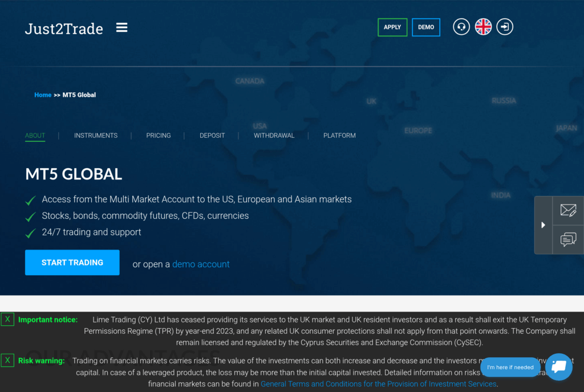
Task: Click the MT5 Global breadcrumb text
Action: tap(79, 95)
